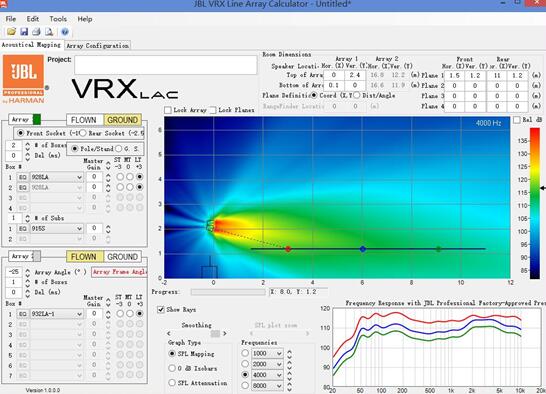Click the save disk toolbar icon
Image resolution: width=546 pixels, height=394 pixels.
[x=24, y=32]
